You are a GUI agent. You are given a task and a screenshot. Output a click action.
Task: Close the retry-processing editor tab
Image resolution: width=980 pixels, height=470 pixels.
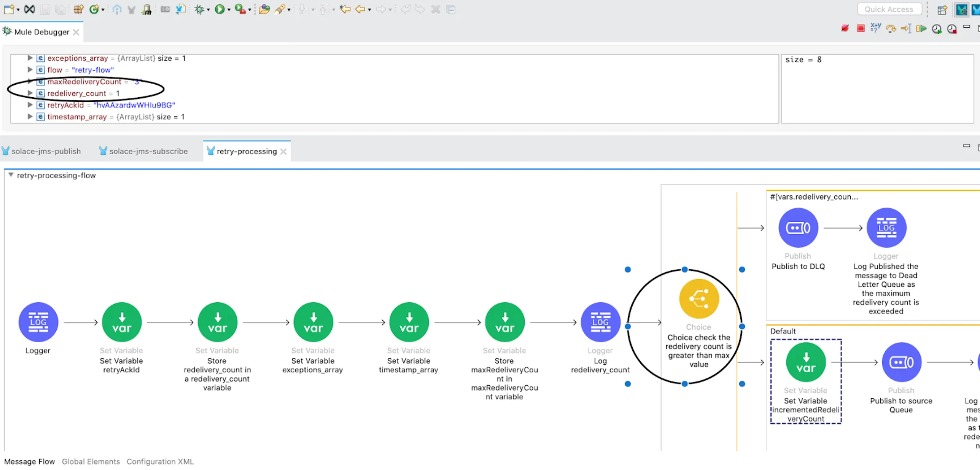[x=284, y=152]
